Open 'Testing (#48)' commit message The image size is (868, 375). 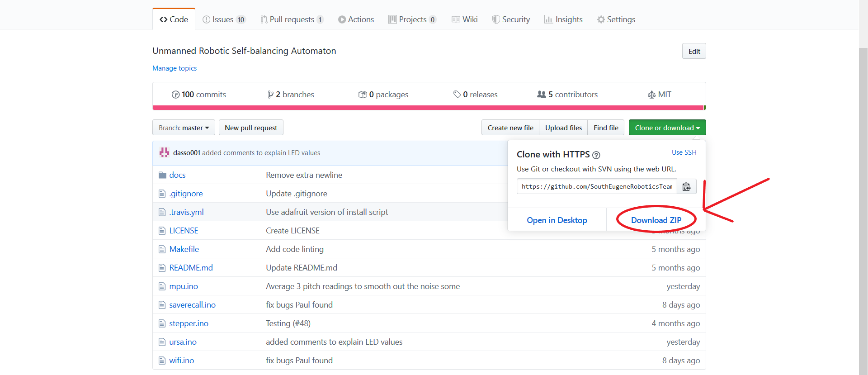pyautogui.click(x=288, y=323)
